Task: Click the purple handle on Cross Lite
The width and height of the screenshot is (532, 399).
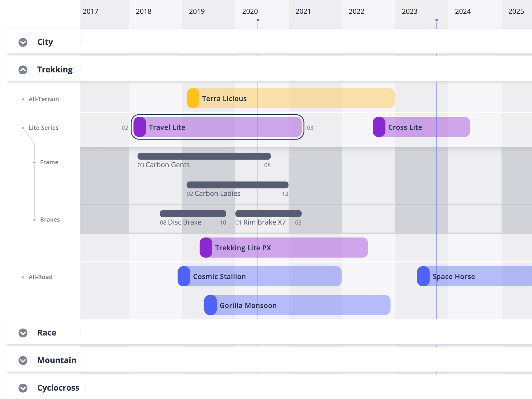Action: pos(379,127)
